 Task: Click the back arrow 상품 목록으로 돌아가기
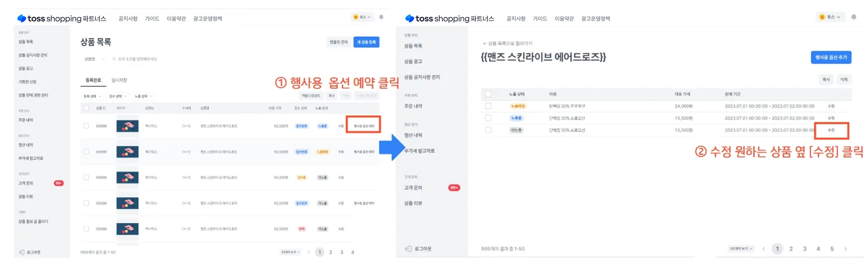tap(485, 43)
